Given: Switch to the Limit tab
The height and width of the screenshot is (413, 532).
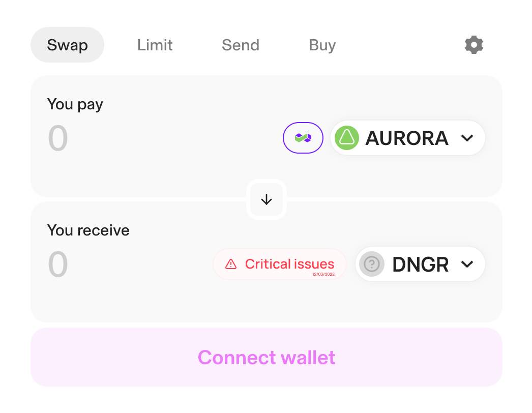Looking at the screenshot, I should [x=155, y=45].
